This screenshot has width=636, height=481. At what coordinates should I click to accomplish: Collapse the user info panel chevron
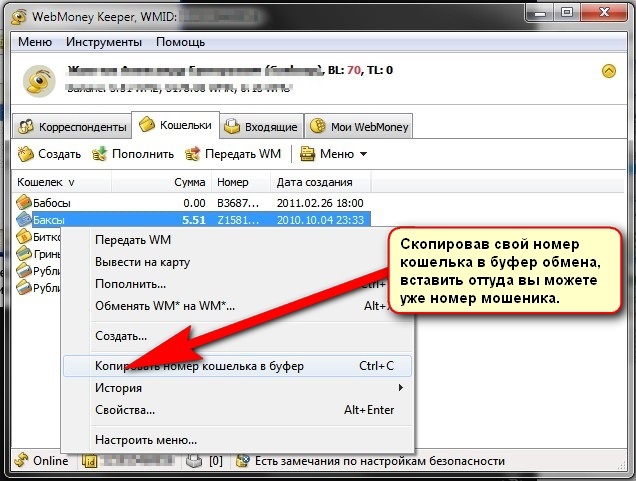tap(608, 71)
